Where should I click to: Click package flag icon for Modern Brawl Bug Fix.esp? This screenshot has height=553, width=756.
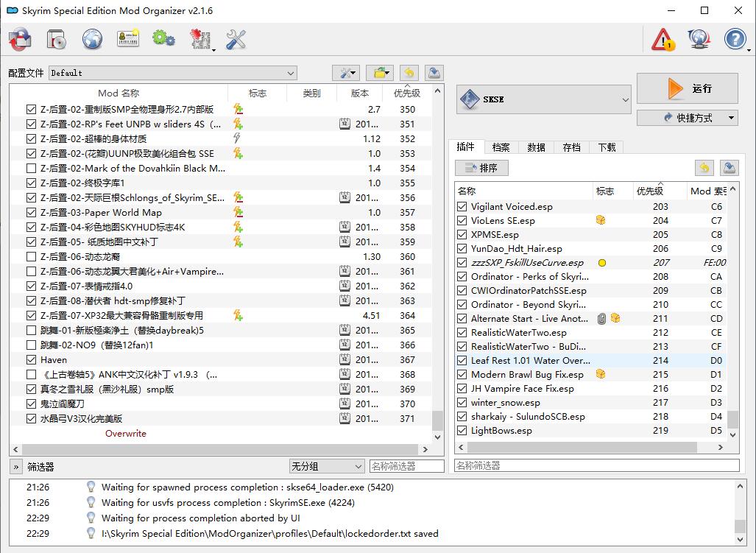pyautogui.click(x=601, y=373)
